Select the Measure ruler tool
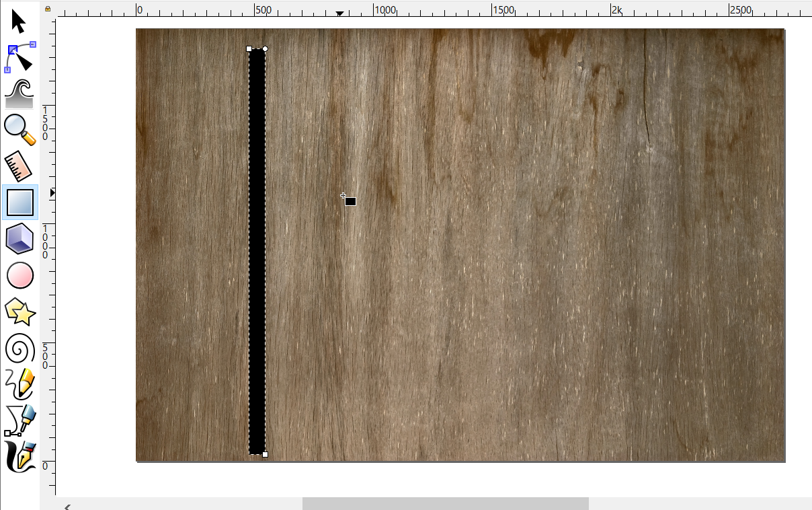Screen dimensions: 812x510 tap(19, 166)
